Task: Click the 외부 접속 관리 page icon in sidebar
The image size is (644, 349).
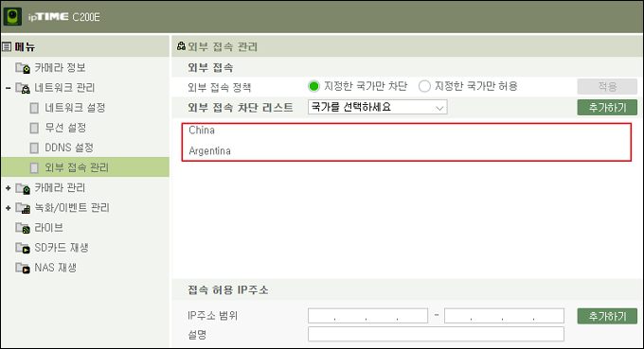Action: coord(34,167)
